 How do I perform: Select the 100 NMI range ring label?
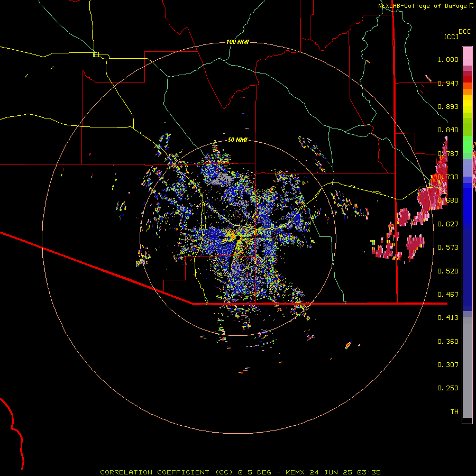[x=237, y=42]
